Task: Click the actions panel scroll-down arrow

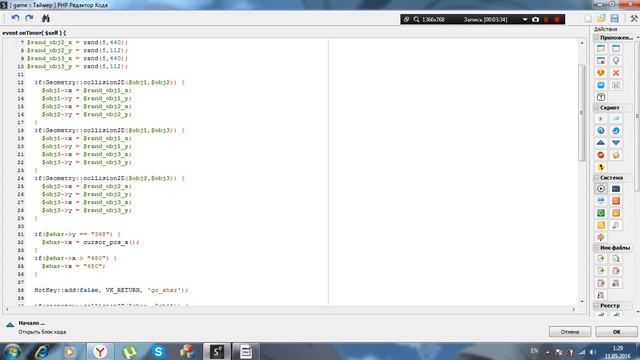Action: (637, 312)
